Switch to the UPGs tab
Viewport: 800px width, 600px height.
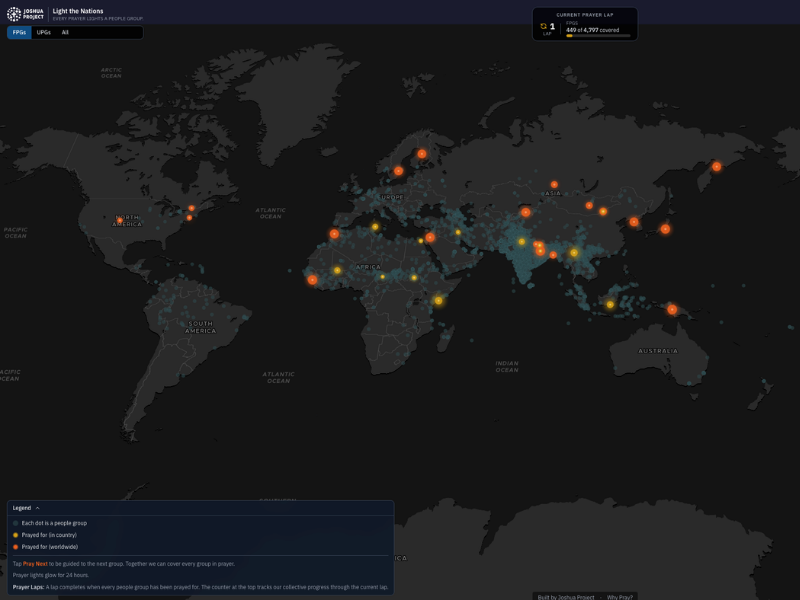pyautogui.click(x=45, y=32)
